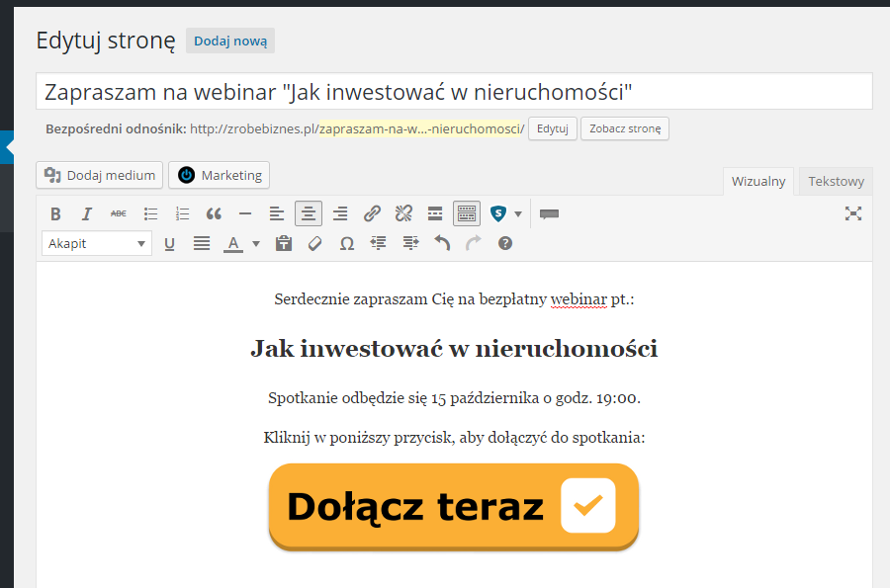Apply the text color
Viewport: 890px width, 588px height.
233,243
